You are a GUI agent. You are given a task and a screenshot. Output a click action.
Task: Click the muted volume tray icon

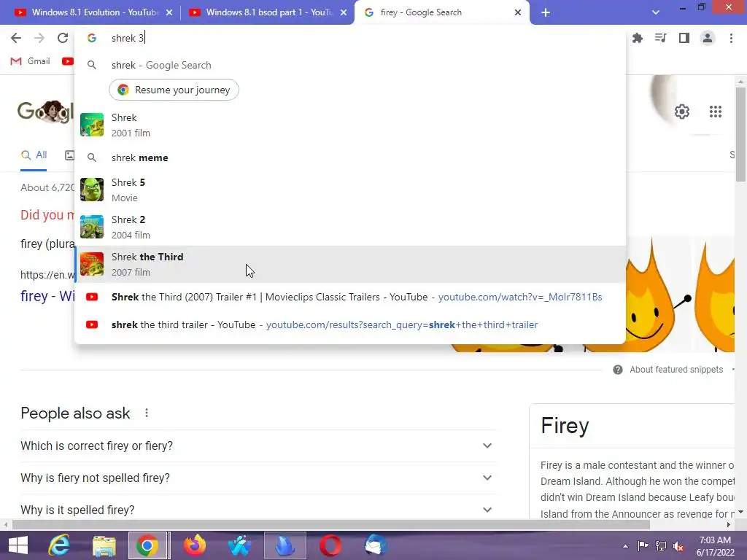[678, 546]
